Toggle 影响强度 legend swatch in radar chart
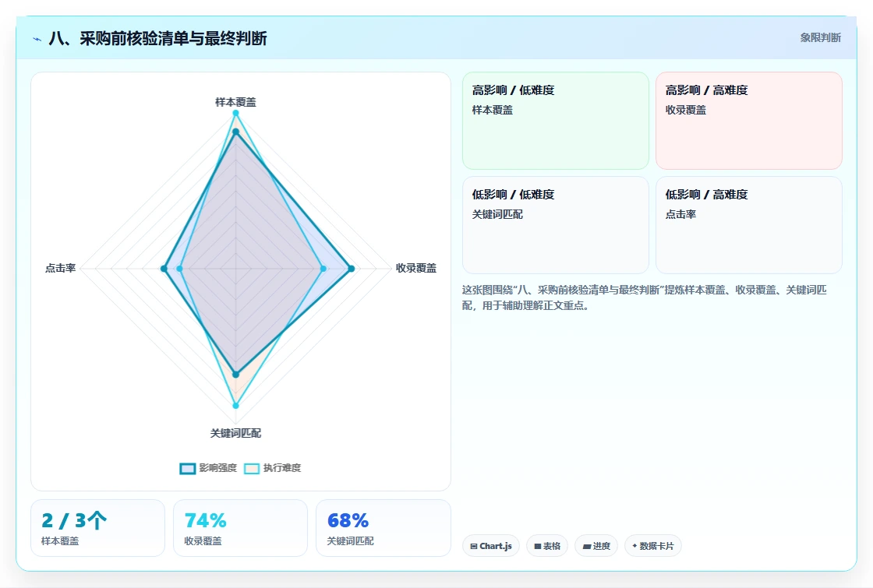 pyautogui.click(x=188, y=468)
